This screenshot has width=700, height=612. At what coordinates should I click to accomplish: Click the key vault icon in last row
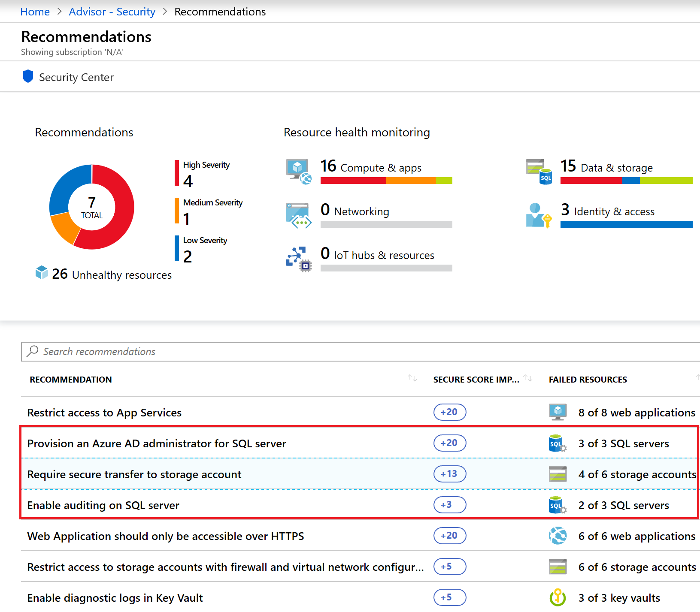(558, 597)
